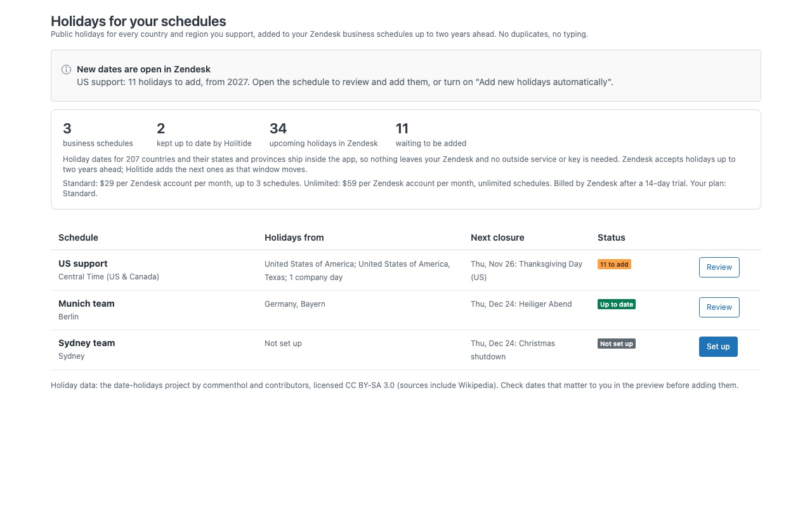Screen dimensions: 812x508
Task: Click the orange "11 to add" status badge
Action: click(x=614, y=264)
